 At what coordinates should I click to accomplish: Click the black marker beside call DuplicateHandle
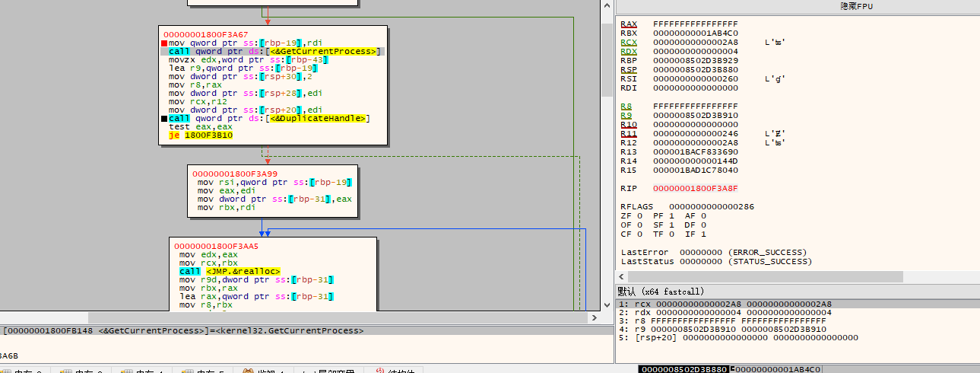(x=164, y=119)
